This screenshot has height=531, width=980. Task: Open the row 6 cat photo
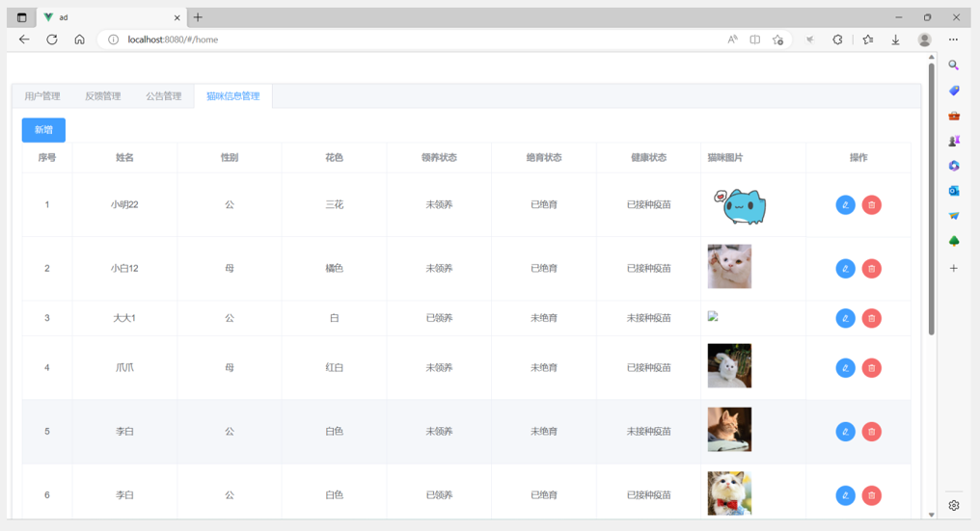pyautogui.click(x=729, y=492)
